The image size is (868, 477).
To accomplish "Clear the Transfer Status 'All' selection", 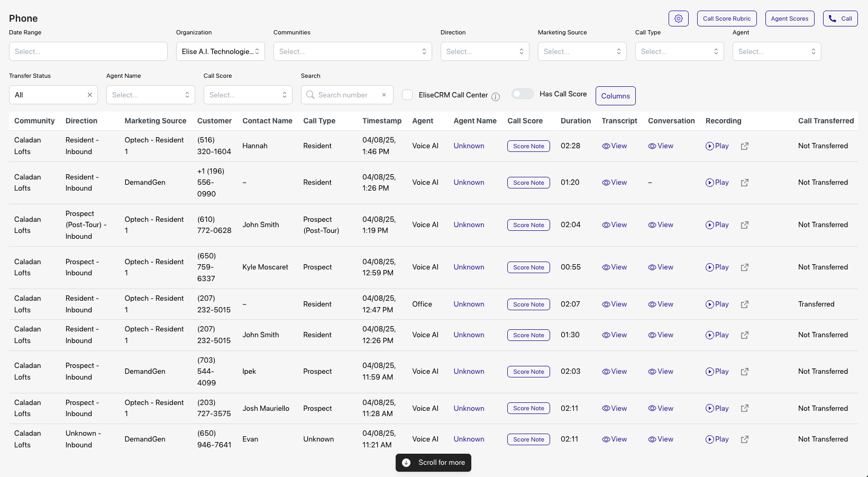I will 90,95.
